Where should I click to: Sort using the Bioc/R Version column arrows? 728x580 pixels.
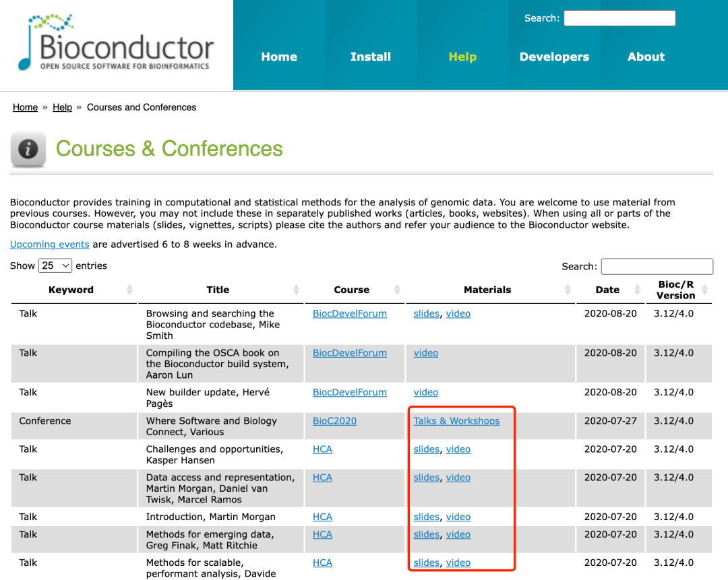pyautogui.click(x=705, y=290)
